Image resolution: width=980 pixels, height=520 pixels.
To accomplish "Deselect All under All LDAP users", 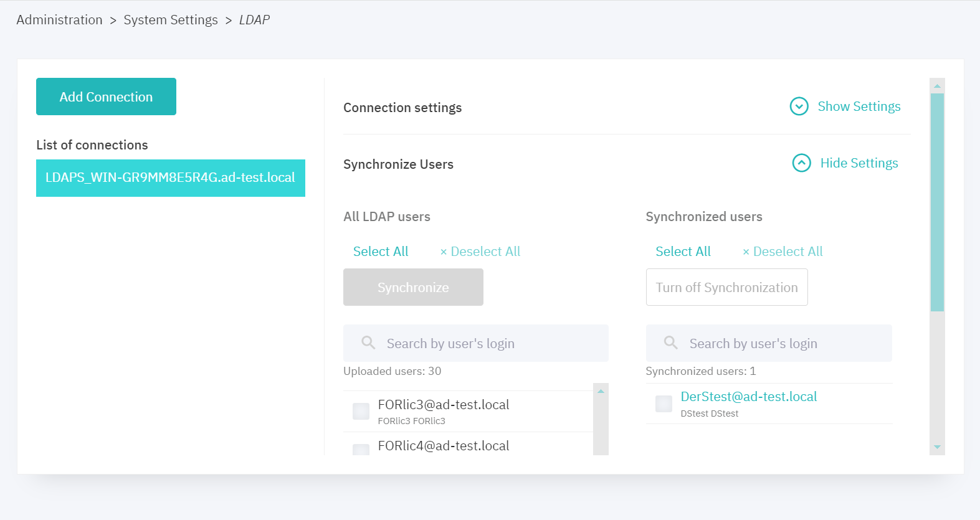I will tap(480, 252).
